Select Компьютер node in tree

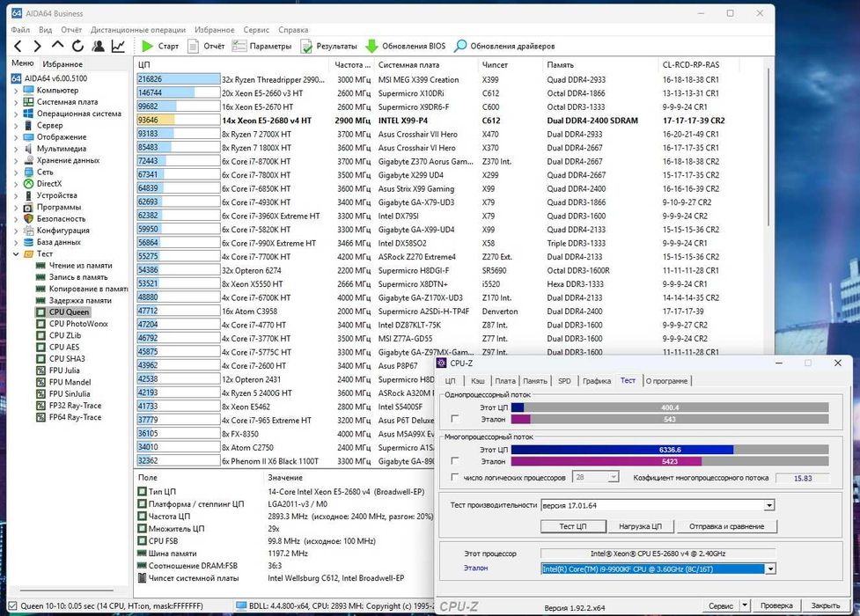(57, 90)
